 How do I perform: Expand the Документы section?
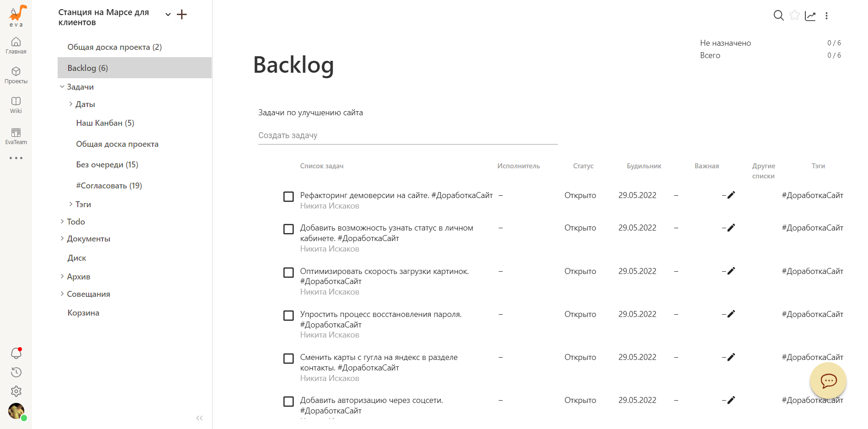coord(62,238)
